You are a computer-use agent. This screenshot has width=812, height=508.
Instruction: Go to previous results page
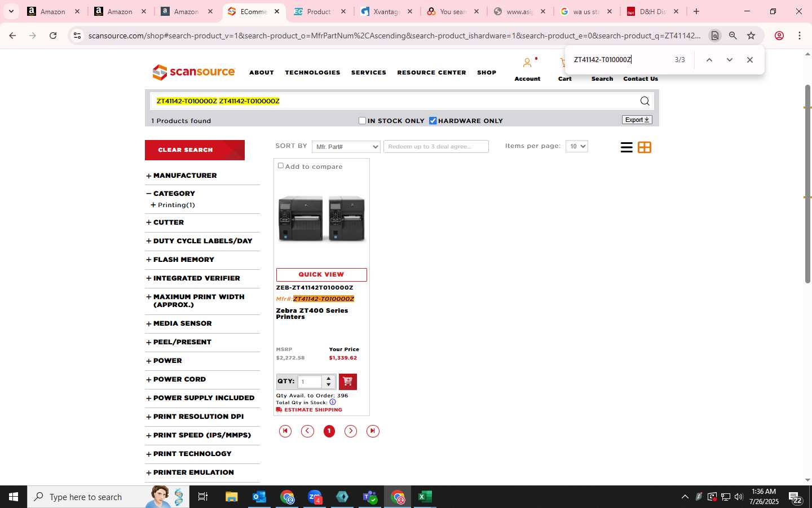point(307,431)
